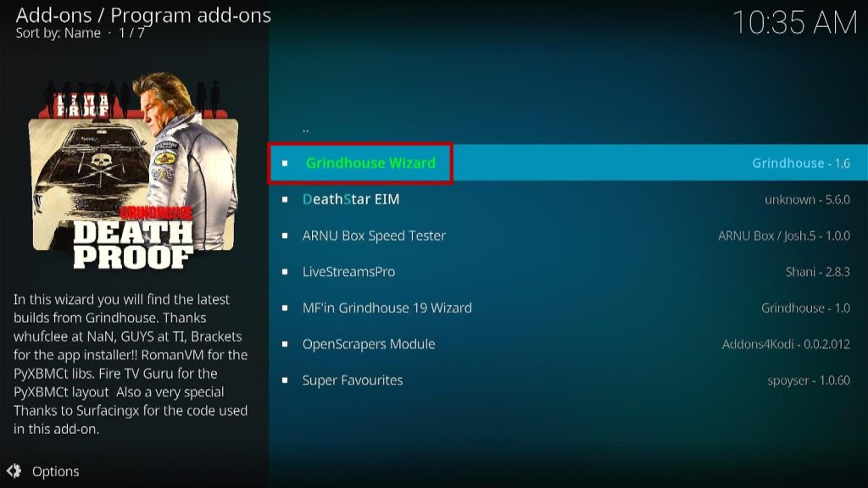Launch LiveStreamsPro add-on
868x488 pixels.
point(568,272)
